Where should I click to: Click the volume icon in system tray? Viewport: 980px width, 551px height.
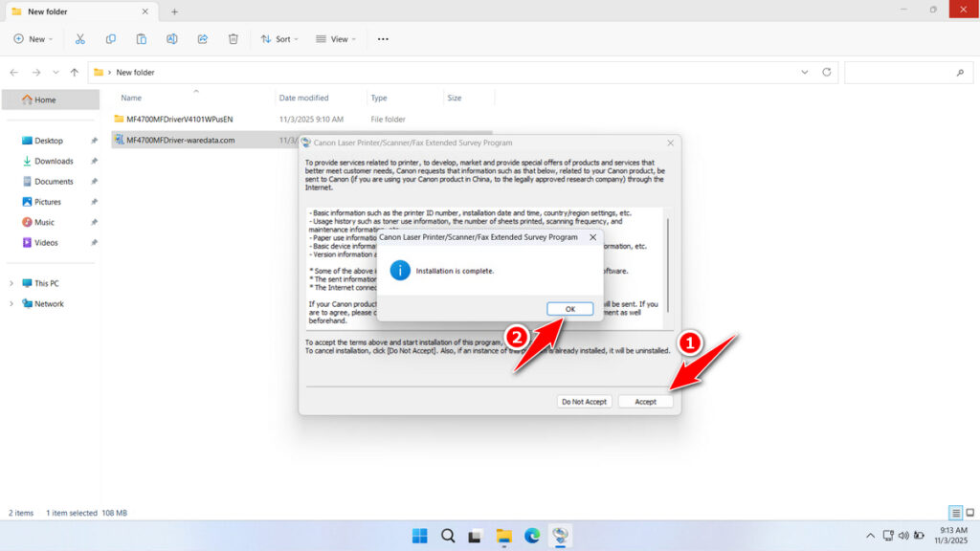pyautogui.click(x=904, y=536)
